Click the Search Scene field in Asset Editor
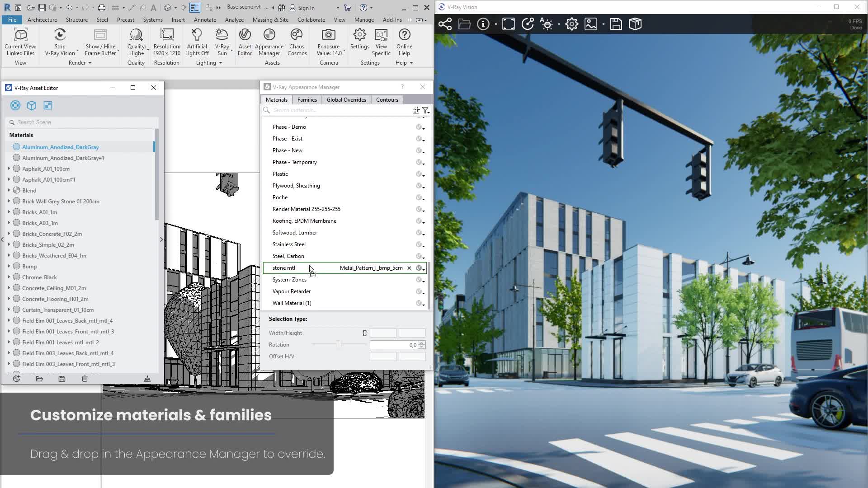Viewport: 868px width, 488px height. (82, 122)
